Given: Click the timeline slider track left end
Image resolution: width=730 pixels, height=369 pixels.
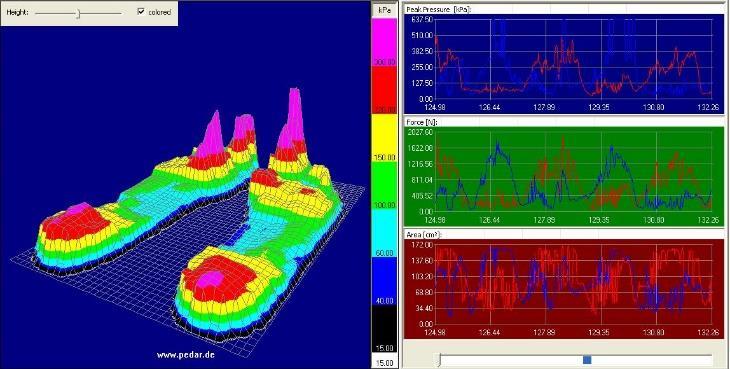Looking at the screenshot, I should (439, 360).
